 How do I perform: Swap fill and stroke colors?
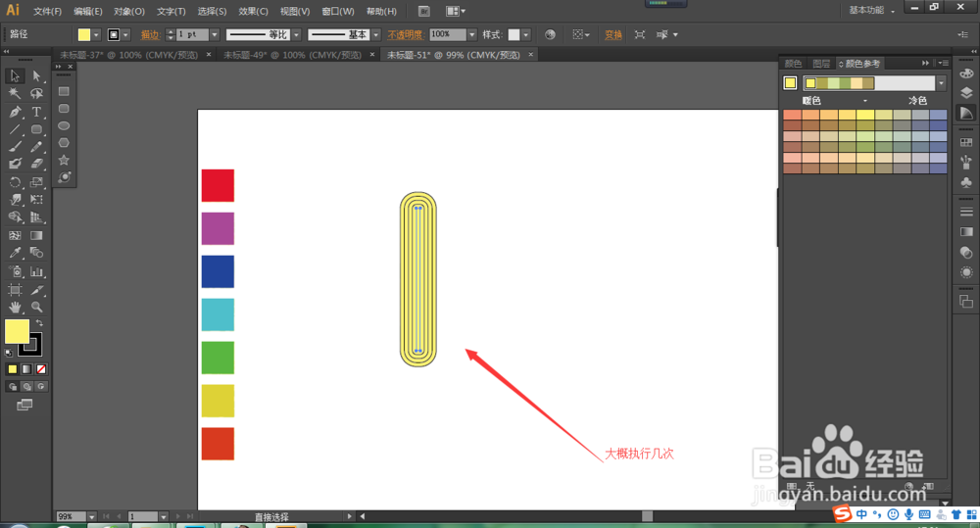[39, 323]
